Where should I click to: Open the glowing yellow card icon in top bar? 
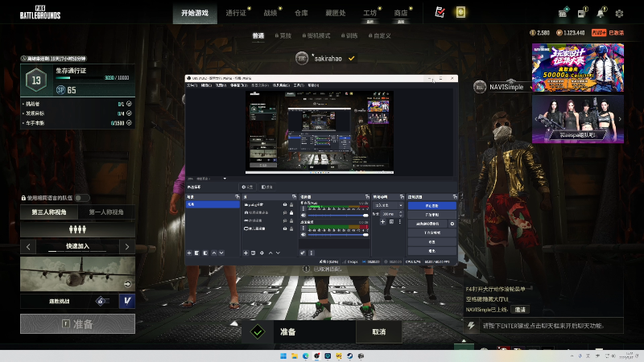(460, 12)
